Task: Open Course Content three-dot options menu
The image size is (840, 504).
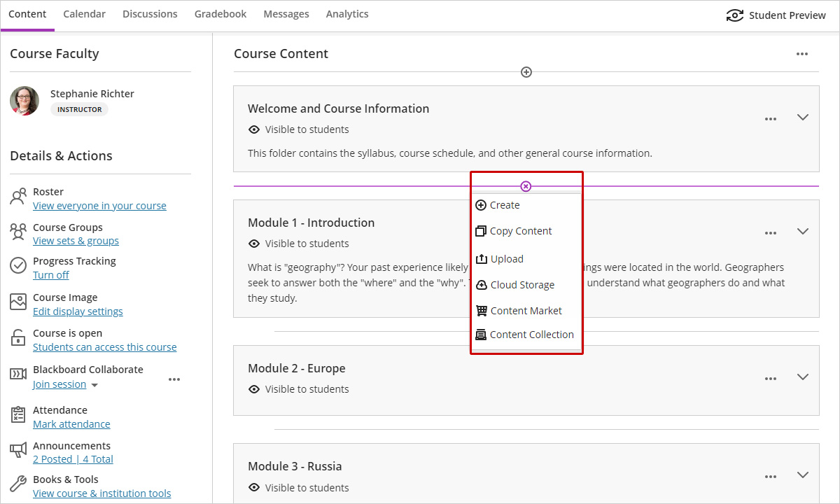Action: click(x=801, y=54)
